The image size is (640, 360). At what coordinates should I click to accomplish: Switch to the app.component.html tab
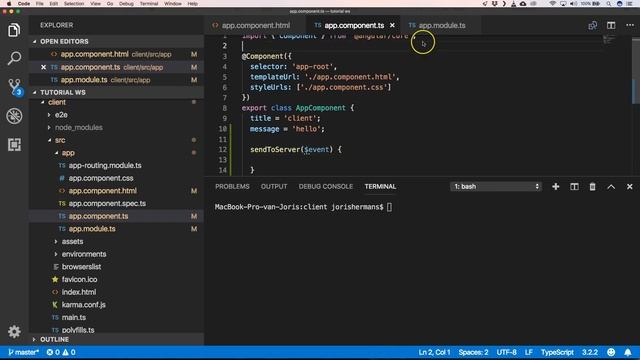point(256,25)
